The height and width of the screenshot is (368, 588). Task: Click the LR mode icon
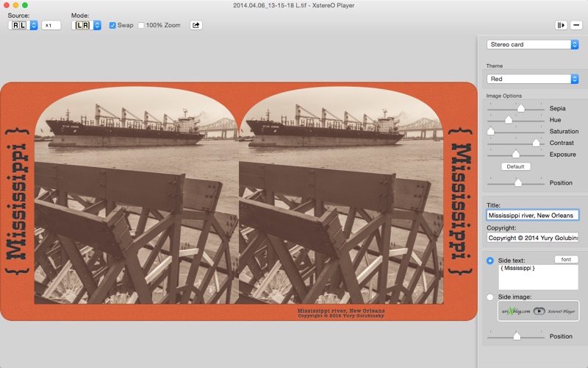tap(82, 25)
